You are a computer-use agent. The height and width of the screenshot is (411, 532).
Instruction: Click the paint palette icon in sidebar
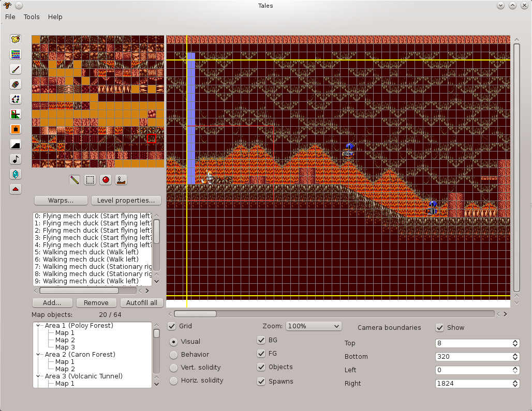point(16,84)
